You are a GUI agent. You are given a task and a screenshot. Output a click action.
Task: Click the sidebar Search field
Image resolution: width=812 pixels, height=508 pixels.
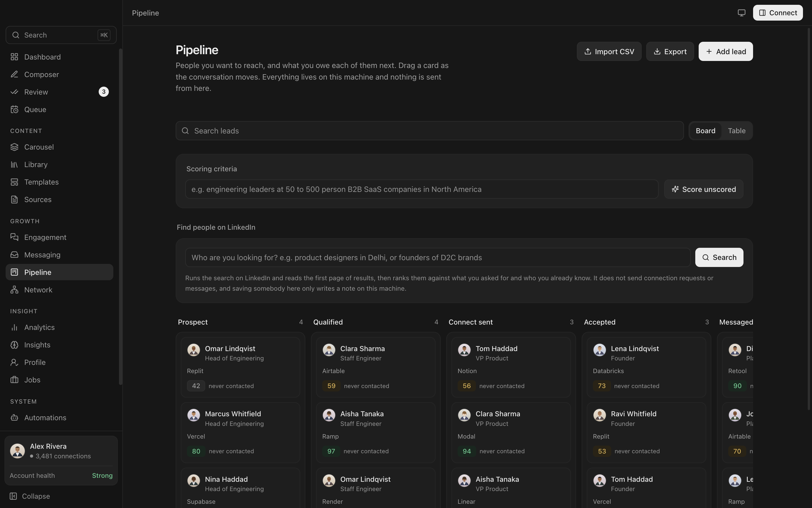[61, 35]
